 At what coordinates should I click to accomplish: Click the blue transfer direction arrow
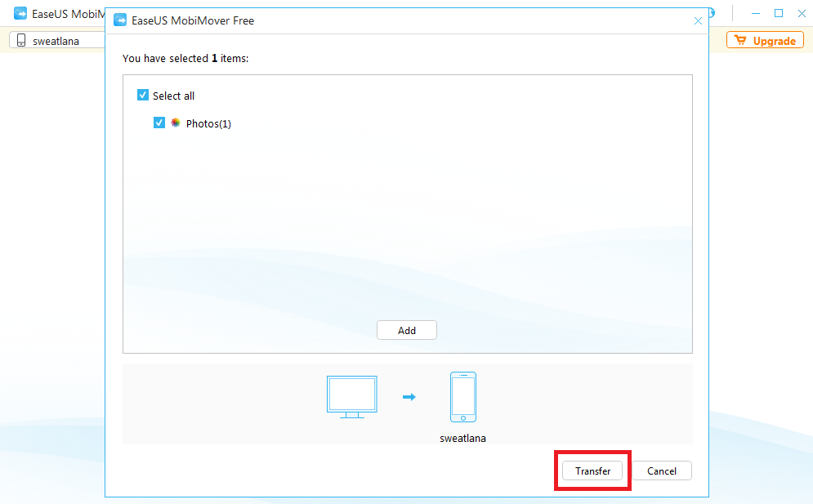409,397
